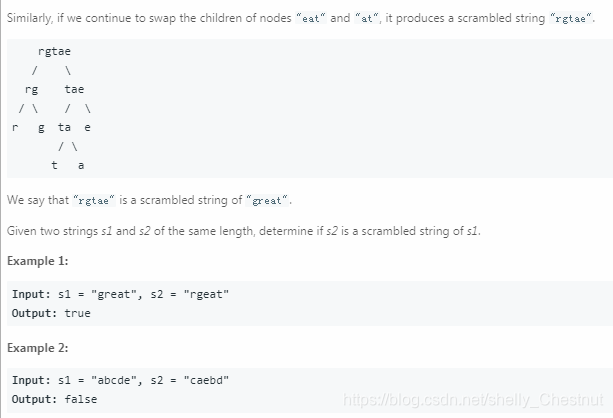Viewport: 613px width, 418px height.
Task: Click inline code "rgtae" ending the first sentence
Action: click(x=571, y=18)
